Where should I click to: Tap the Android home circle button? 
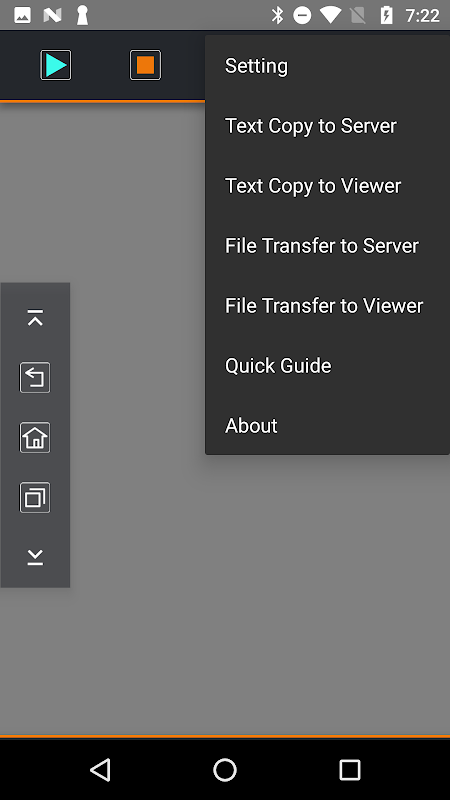tap(225, 769)
